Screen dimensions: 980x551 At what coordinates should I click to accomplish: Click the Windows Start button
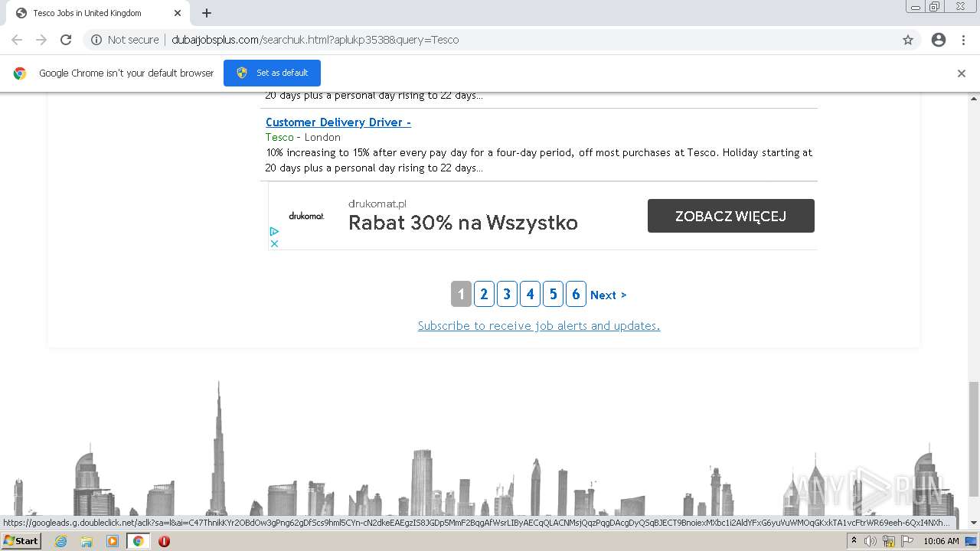tap(21, 541)
